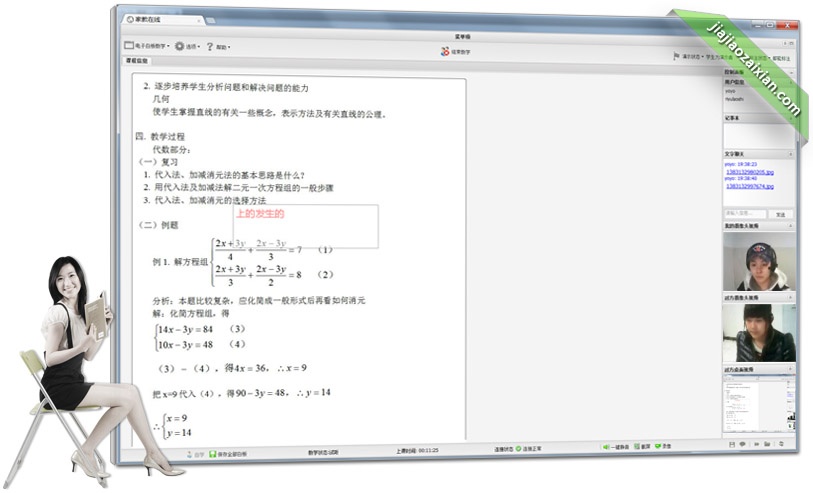Select the second user below yoyo
The height and width of the screenshot is (493, 813).
click(734, 99)
